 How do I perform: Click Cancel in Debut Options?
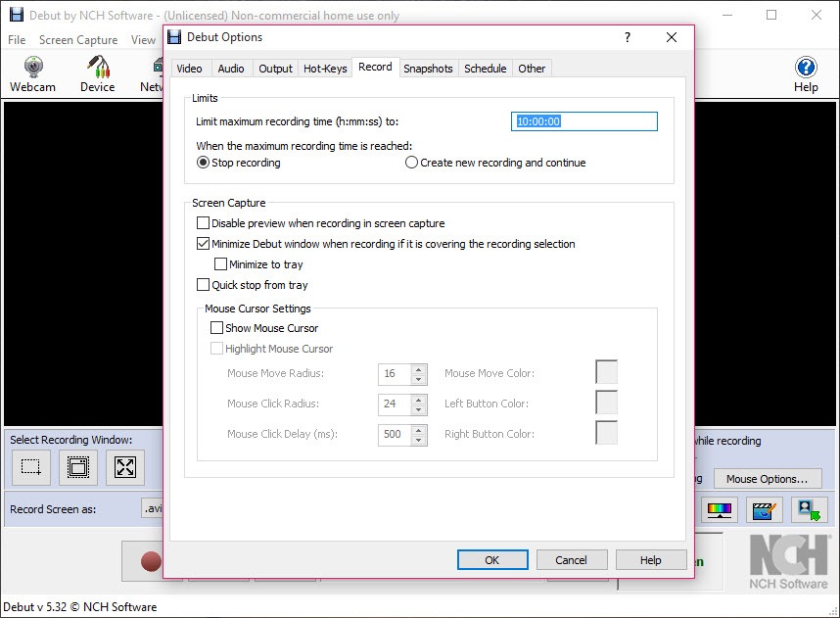571,560
